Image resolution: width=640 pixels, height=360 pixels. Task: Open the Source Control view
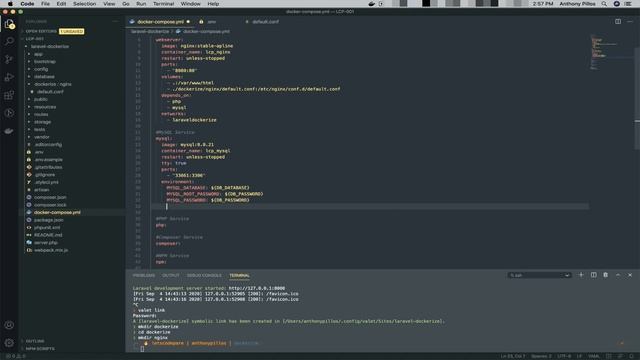[9, 59]
